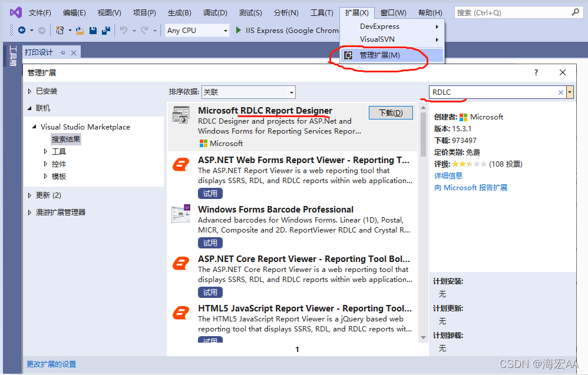The image size is (588, 375).
Task: Click the save all icon
Action: (x=106, y=31)
